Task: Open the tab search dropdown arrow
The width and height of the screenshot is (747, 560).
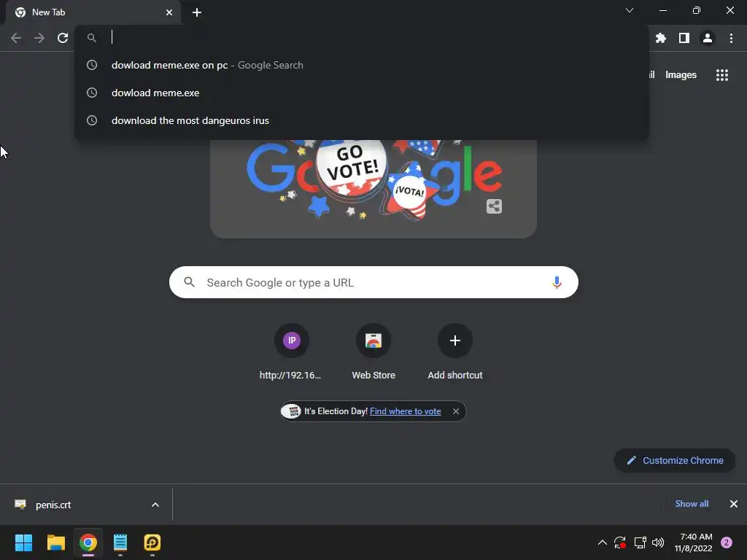Action: 630,10
